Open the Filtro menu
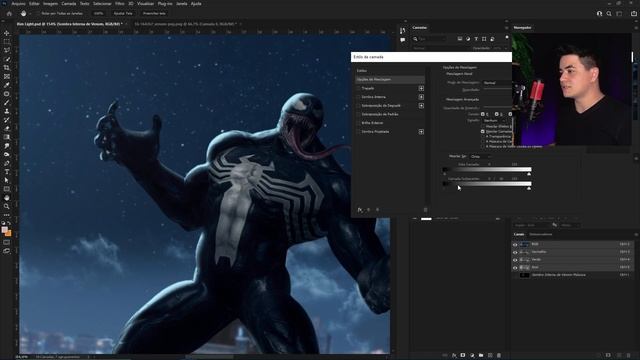 pyautogui.click(x=120, y=4)
